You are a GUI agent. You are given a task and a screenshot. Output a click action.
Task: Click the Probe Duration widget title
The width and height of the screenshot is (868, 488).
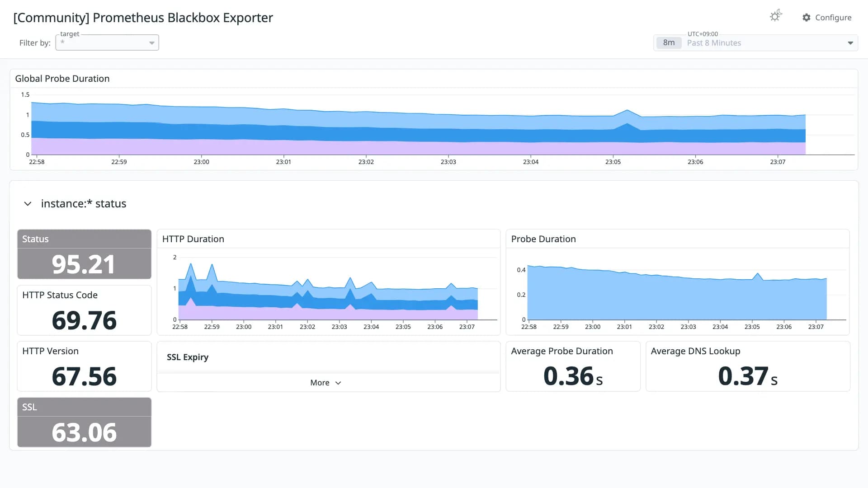pos(543,239)
